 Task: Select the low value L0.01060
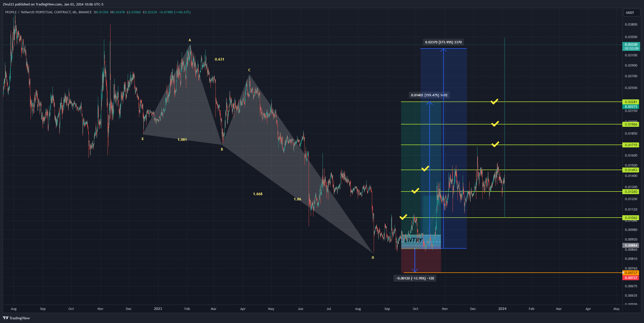point(134,12)
